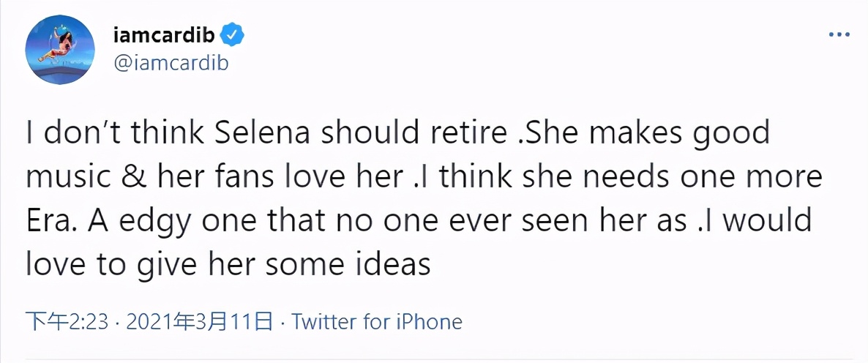Screen dimensions: 868x363
Task: Click the word retire in the tweet
Action: (465, 133)
